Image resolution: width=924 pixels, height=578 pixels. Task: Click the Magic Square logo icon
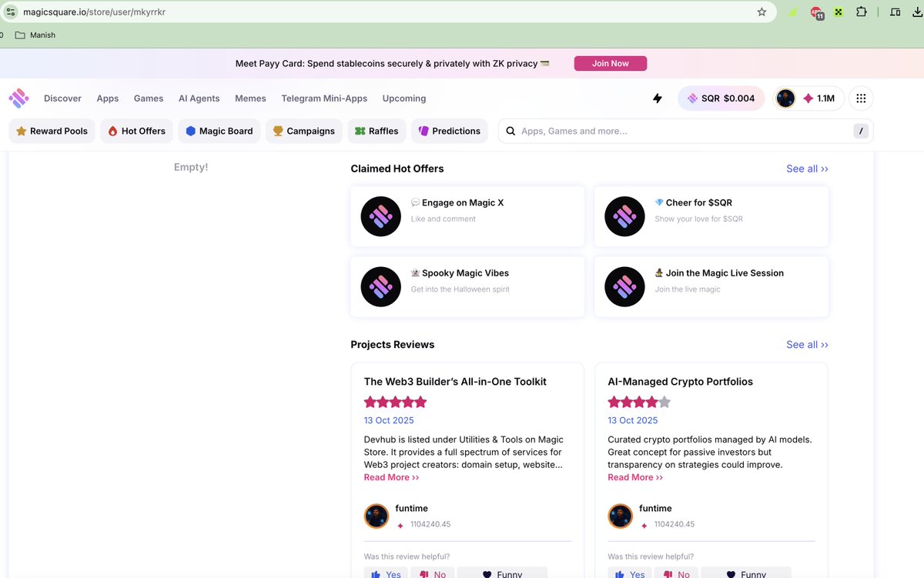tap(18, 98)
